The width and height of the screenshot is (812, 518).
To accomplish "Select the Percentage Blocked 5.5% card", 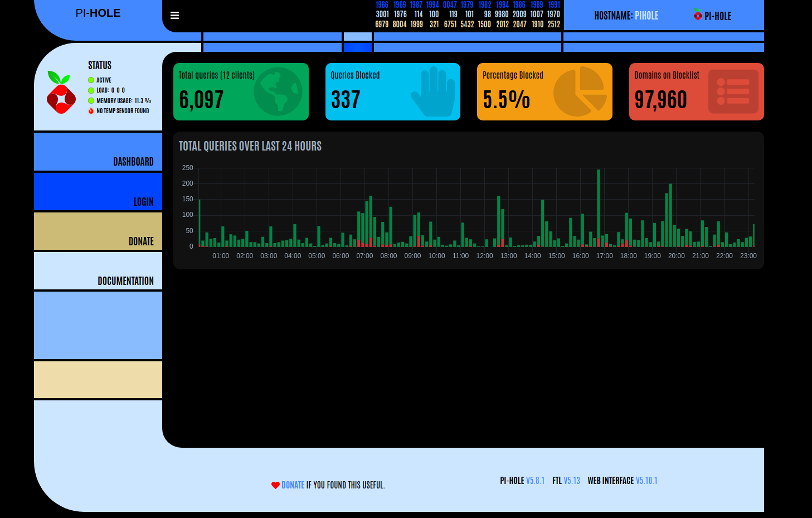I will coord(544,91).
